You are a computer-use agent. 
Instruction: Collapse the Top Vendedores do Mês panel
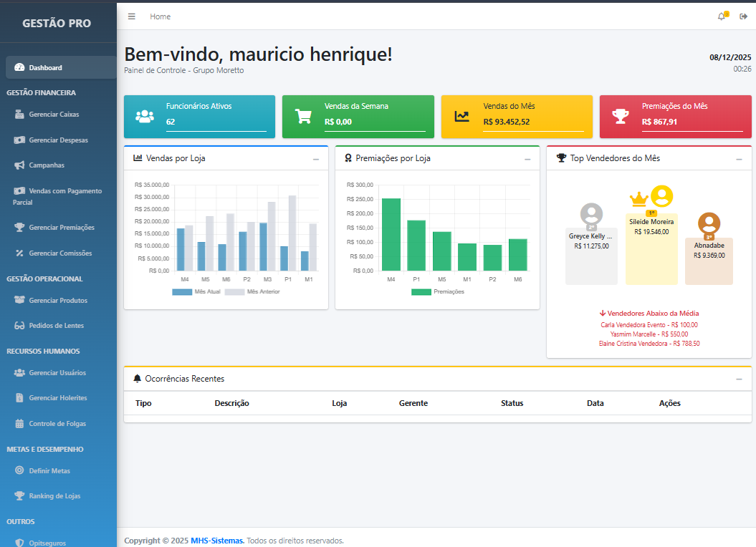[x=739, y=159]
